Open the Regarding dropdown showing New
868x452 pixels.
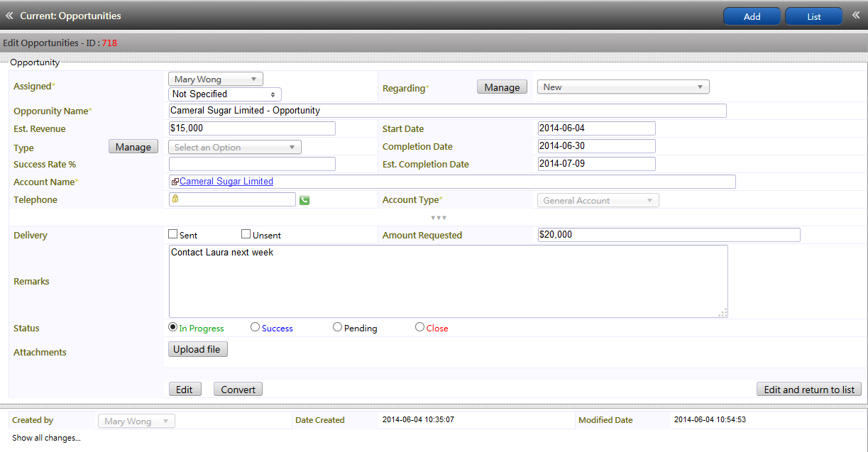click(x=623, y=87)
